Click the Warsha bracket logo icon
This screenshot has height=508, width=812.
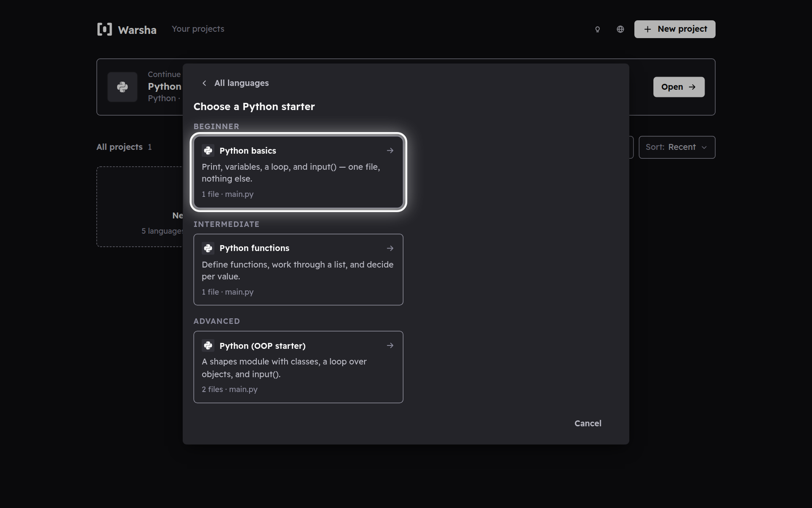104,29
